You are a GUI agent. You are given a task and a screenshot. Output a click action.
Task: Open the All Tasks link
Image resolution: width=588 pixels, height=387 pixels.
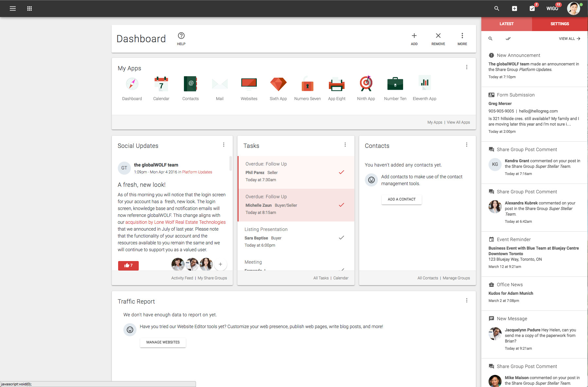coord(321,278)
